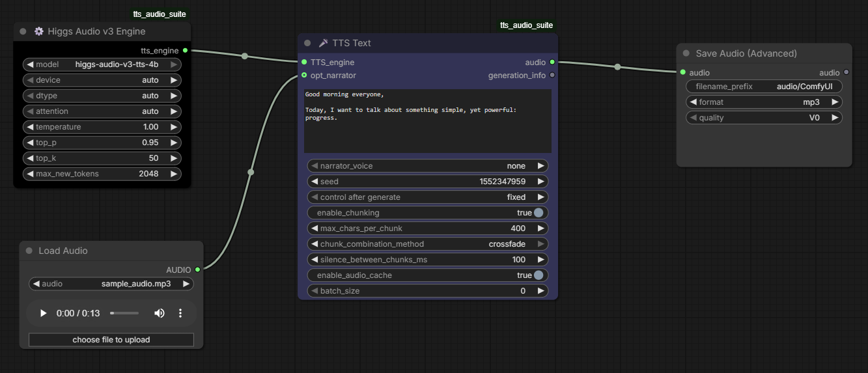This screenshot has width=868, height=373.
Task: Toggle enable_chunking switch
Action: tap(539, 213)
